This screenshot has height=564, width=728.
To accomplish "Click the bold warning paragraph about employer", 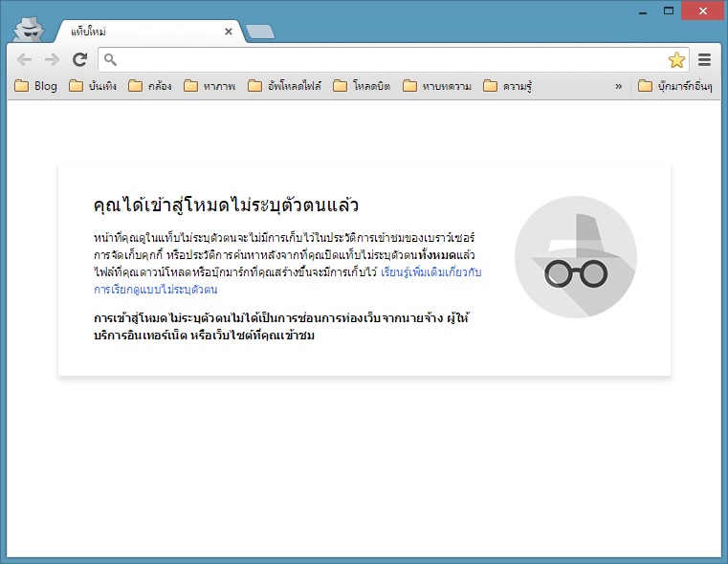I will click(x=282, y=327).
